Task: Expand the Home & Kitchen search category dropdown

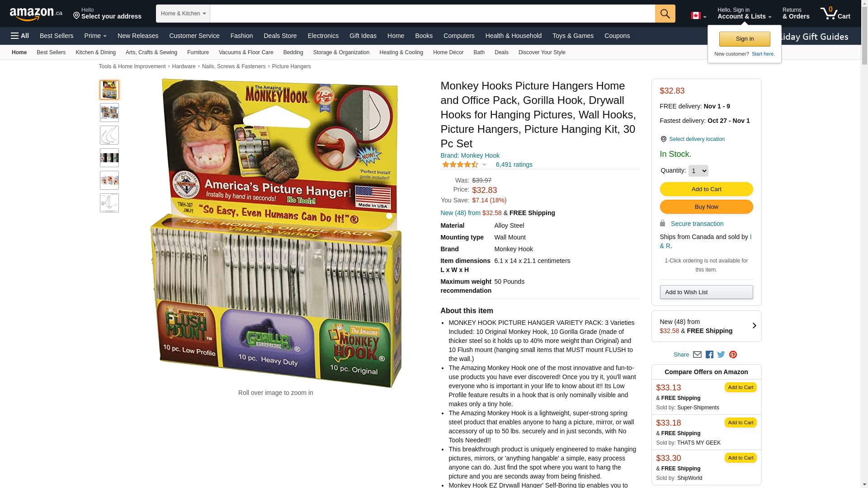Action: coord(183,14)
